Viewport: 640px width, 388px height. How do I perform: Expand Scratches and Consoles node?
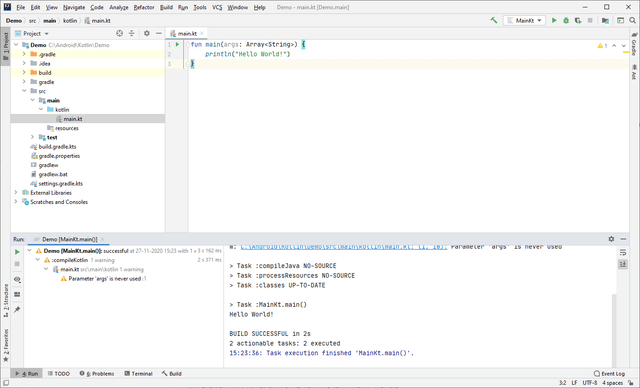16,202
